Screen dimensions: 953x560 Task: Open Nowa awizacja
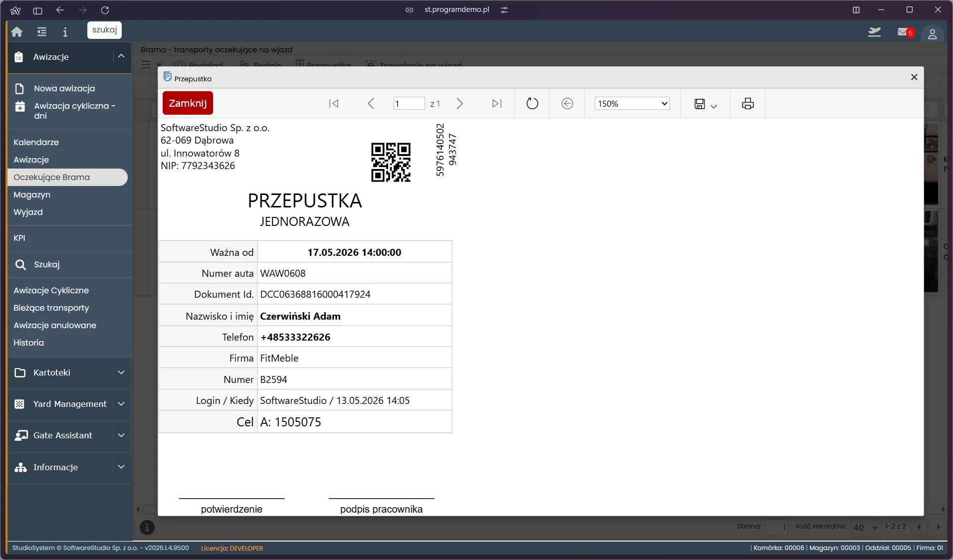64,88
